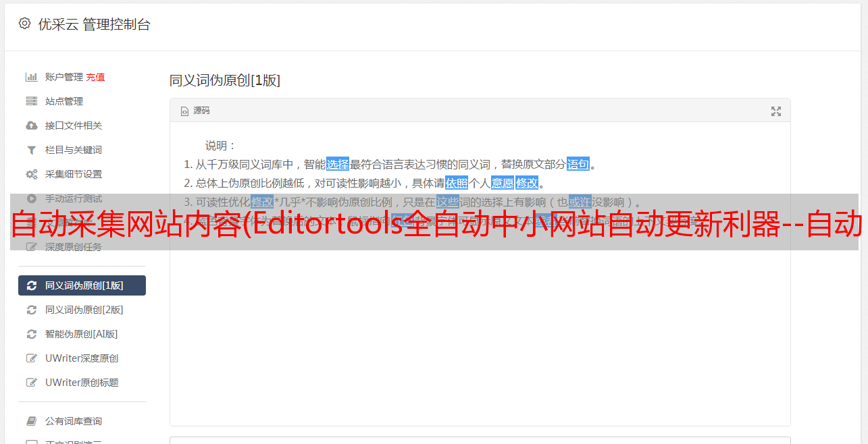Click the highlighted 修改 after 可读性优化 in line 3
This screenshot has height=444, width=868.
(x=262, y=202)
